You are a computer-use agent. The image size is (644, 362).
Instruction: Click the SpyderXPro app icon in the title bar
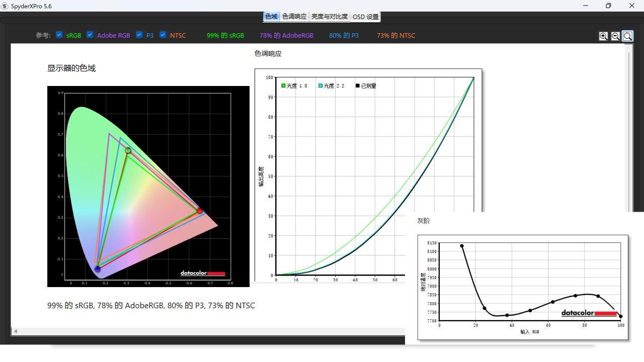[5, 6]
